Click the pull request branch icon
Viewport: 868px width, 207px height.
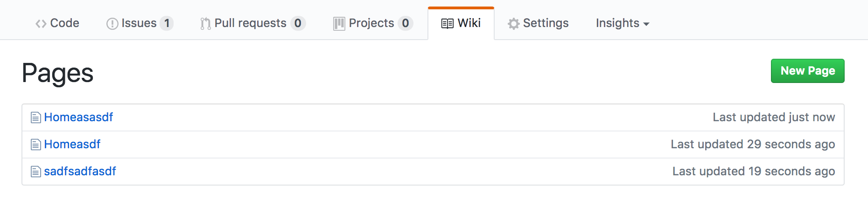205,24
